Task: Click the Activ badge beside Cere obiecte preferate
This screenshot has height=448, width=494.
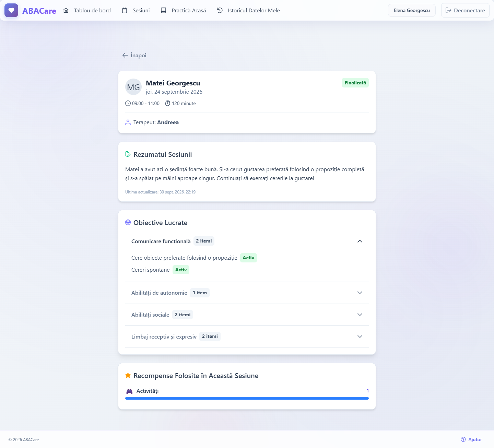Action: click(x=248, y=258)
